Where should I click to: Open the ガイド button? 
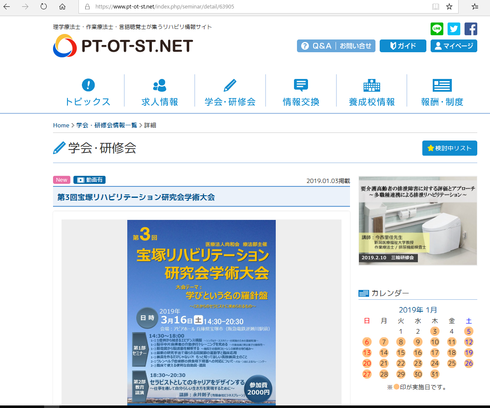(403, 46)
